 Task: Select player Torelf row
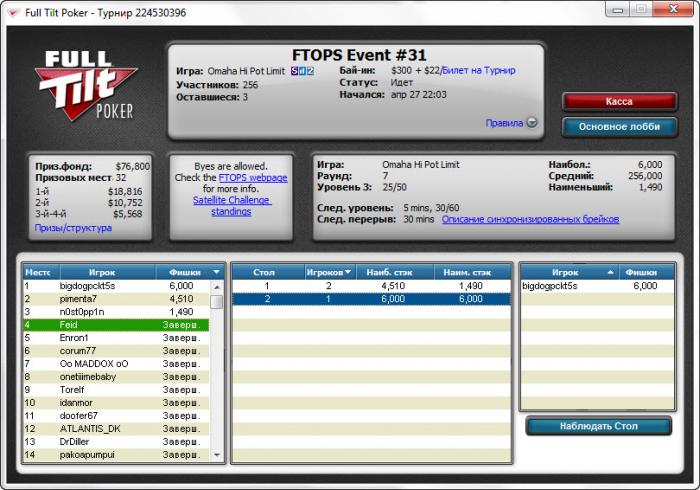point(116,390)
